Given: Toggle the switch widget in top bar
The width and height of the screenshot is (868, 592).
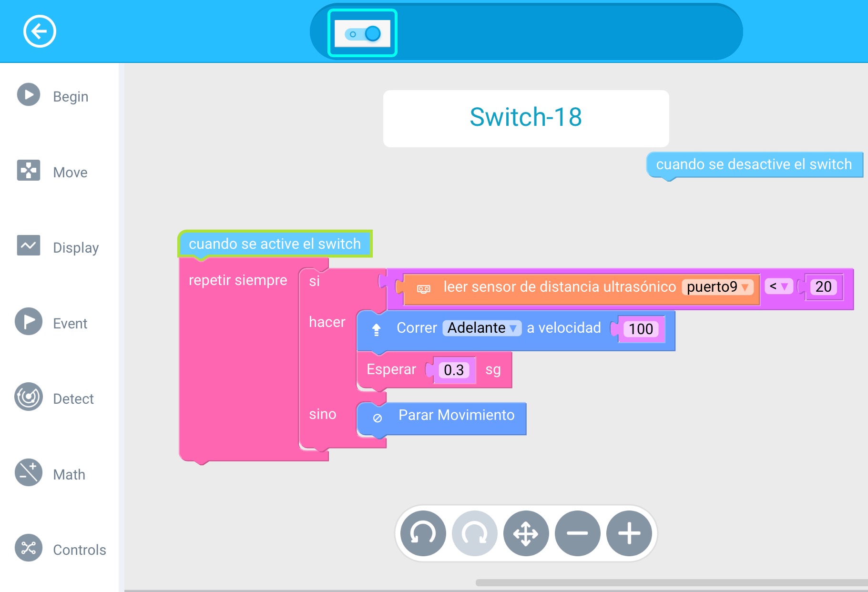Looking at the screenshot, I should click(362, 34).
